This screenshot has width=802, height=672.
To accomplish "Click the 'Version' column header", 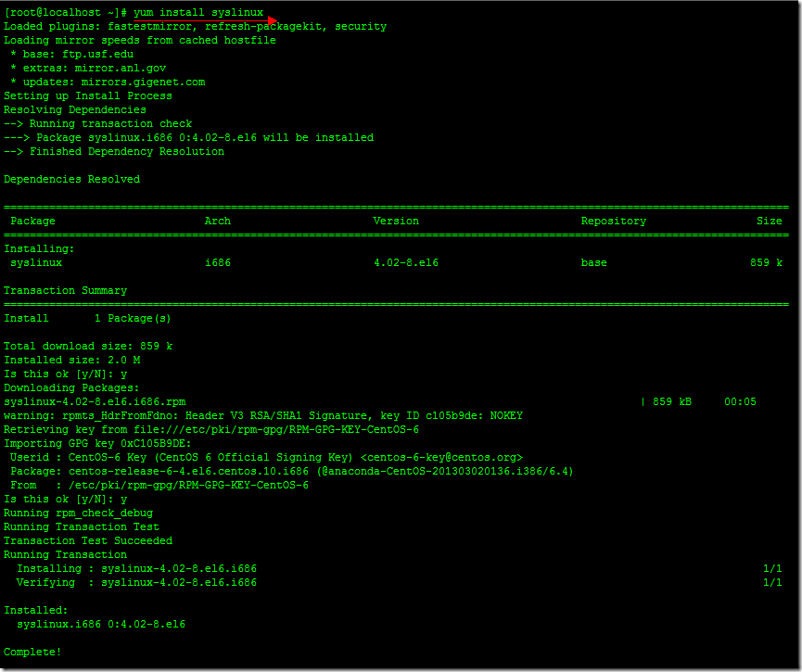I will (x=396, y=221).
